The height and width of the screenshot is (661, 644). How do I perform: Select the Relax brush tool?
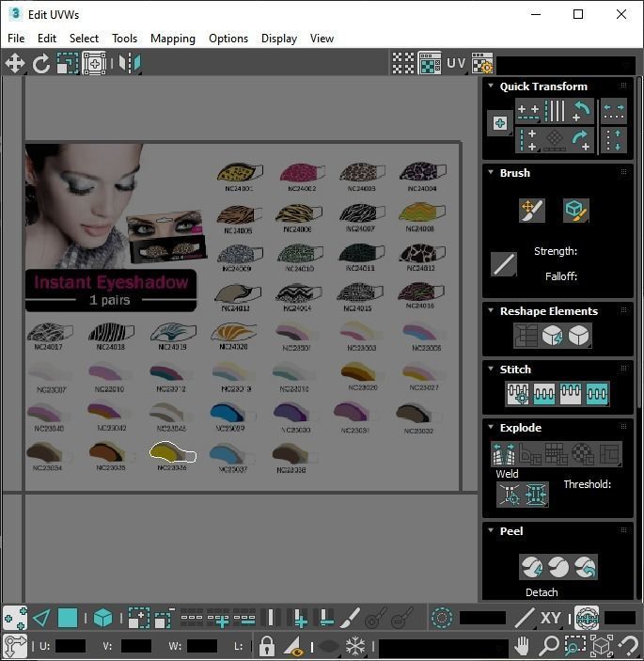point(575,211)
